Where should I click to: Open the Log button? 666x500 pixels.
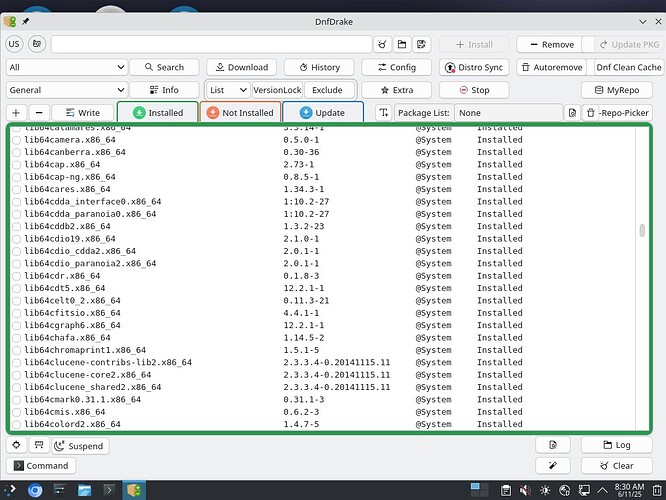coord(616,445)
